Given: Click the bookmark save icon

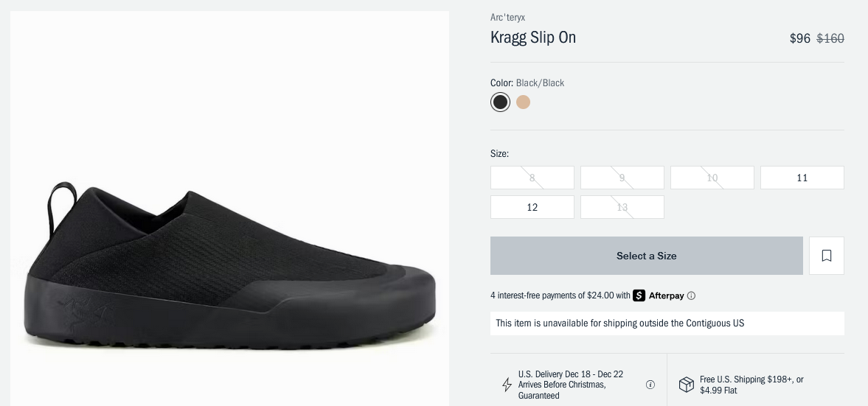Looking at the screenshot, I should [826, 256].
